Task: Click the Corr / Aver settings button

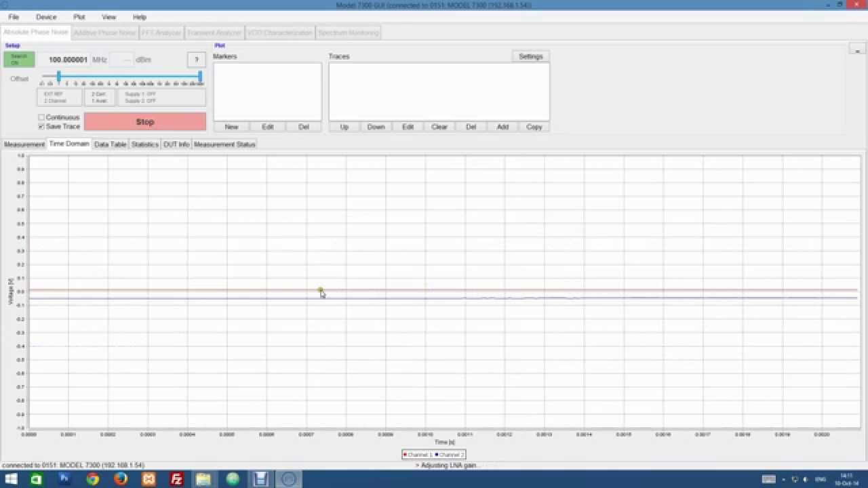Action: 99,98
